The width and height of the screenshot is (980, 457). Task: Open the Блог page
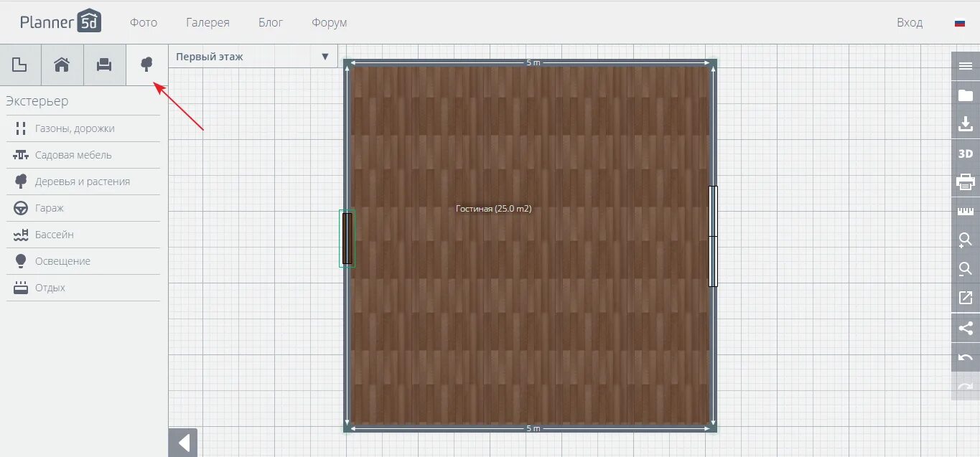click(x=271, y=22)
